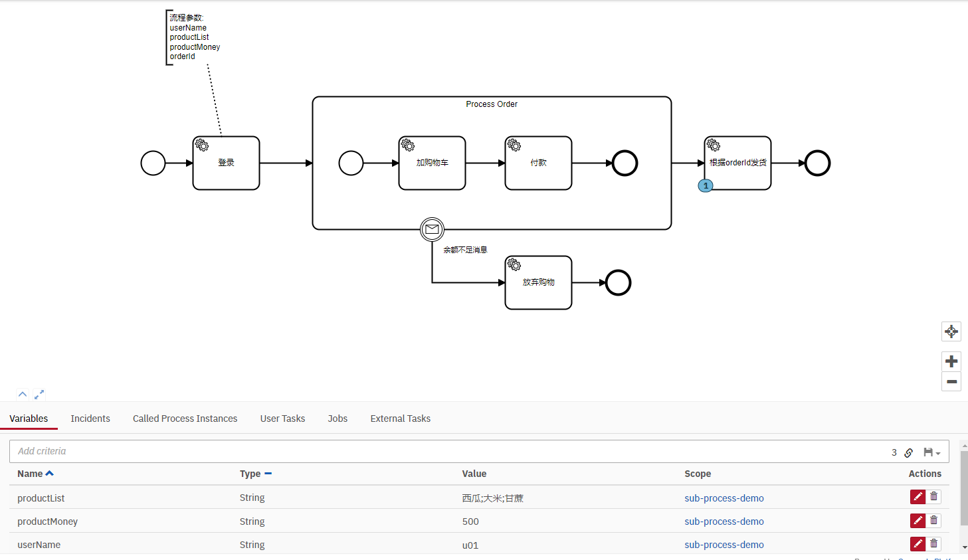Delete the productList variable

pos(933,497)
